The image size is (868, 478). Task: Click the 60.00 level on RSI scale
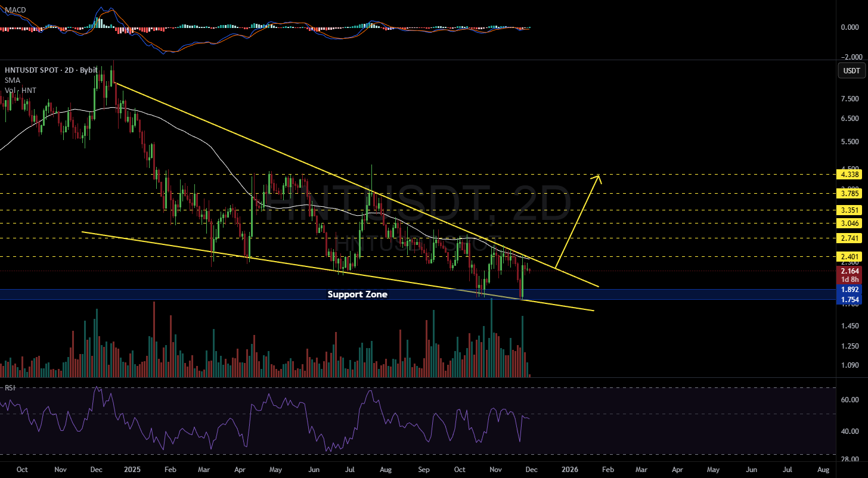(850, 400)
